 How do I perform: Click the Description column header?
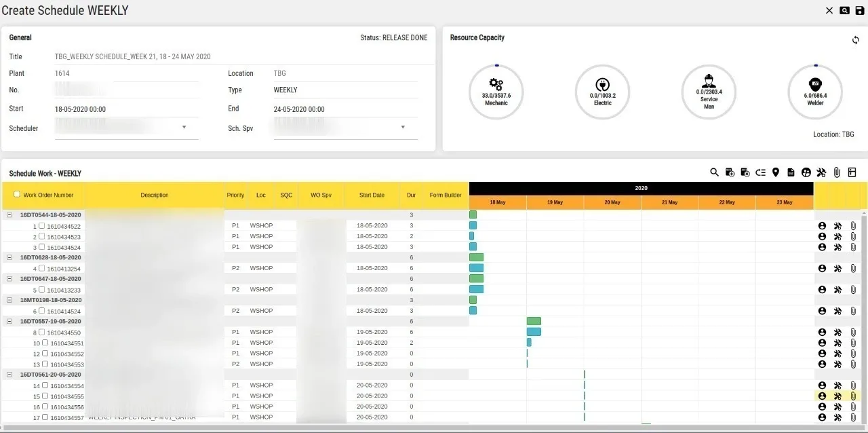pos(155,195)
